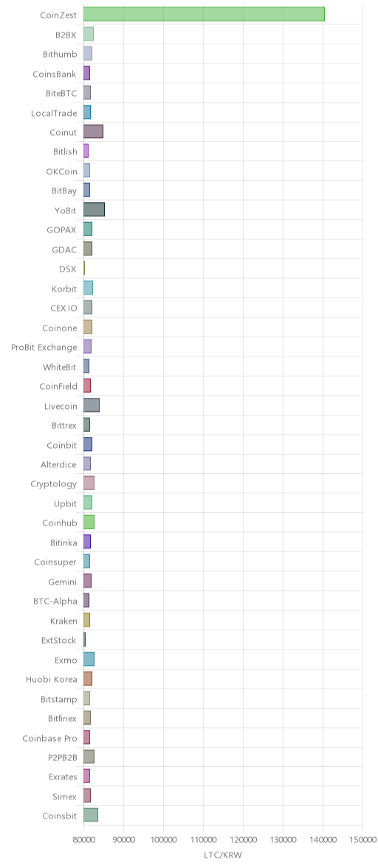Click the Cryptology pink bar
Viewport: 378px width, 868px height.
tap(89, 483)
